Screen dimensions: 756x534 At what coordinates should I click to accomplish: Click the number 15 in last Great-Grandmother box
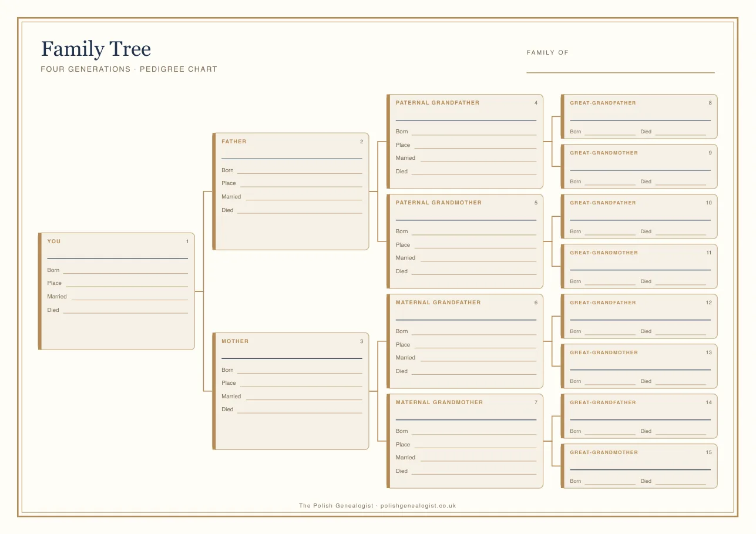click(709, 452)
